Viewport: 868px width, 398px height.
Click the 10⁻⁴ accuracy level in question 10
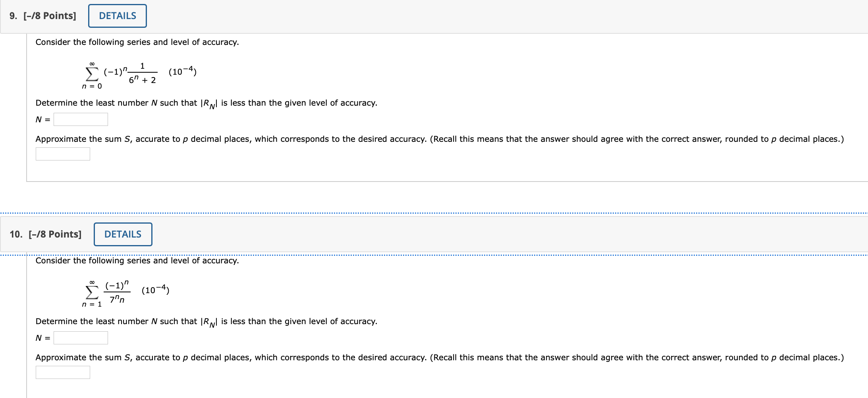pos(156,290)
